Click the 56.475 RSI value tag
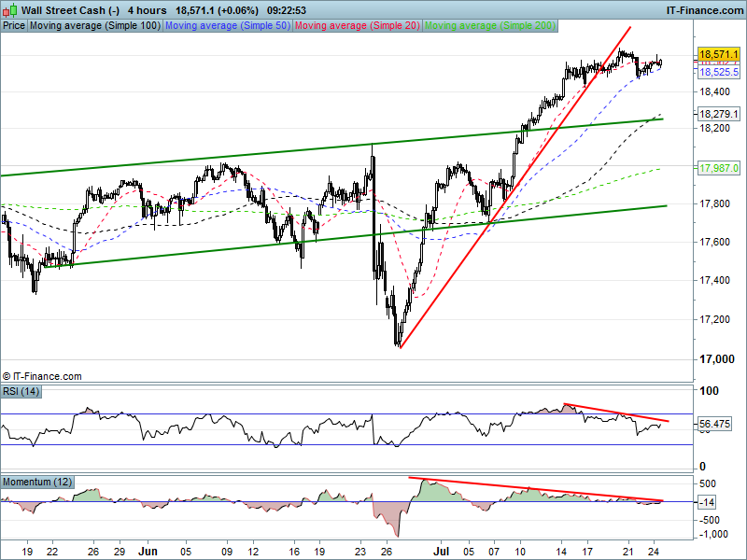This screenshot has height=560, width=747. (x=714, y=424)
